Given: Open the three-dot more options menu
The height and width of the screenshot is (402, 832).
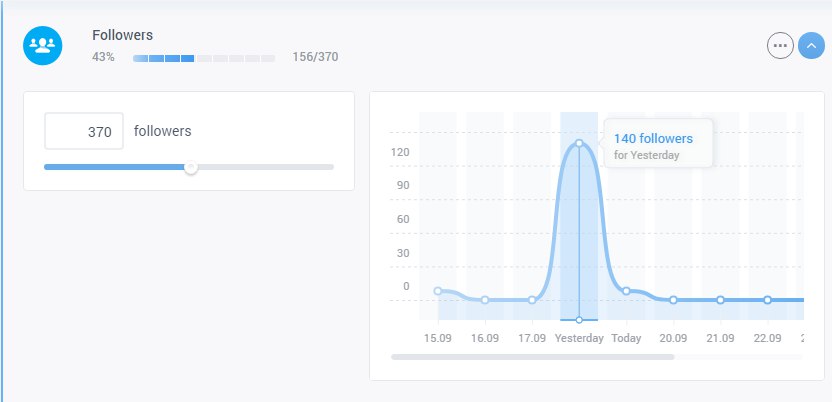Looking at the screenshot, I should pos(780,46).
